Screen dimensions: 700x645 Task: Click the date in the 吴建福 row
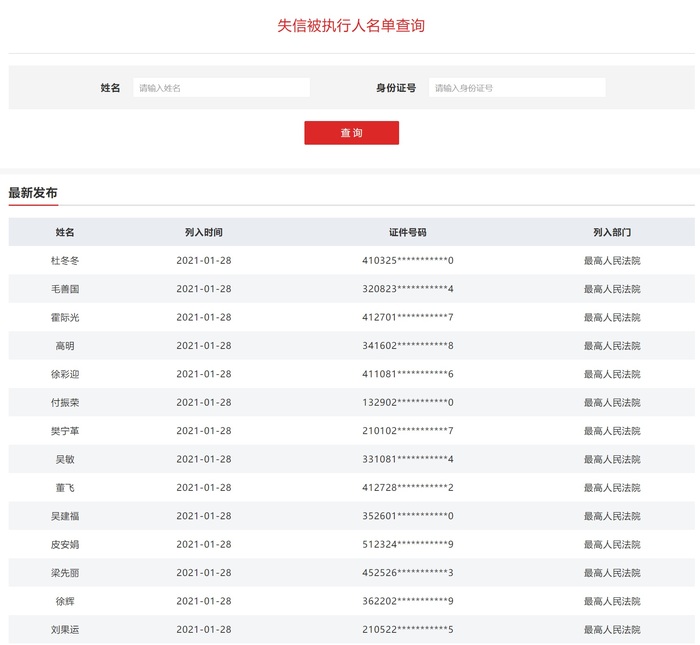[204, 516]
